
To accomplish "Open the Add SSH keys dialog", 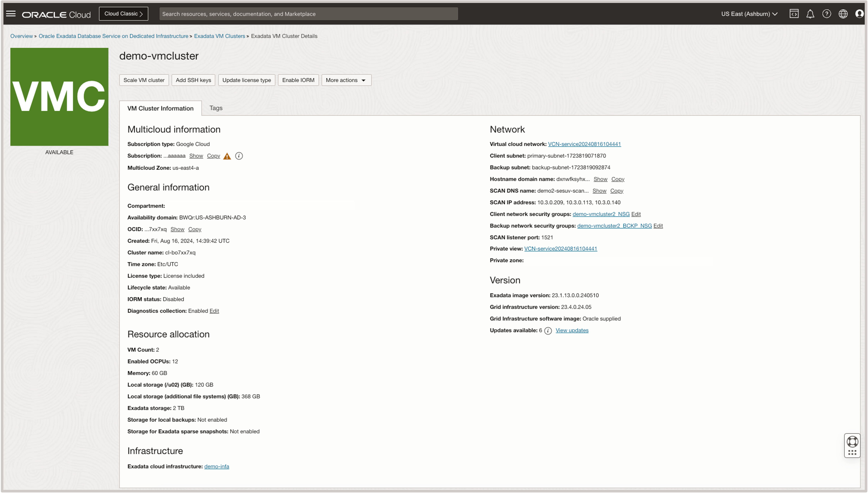I will point(193,80).
